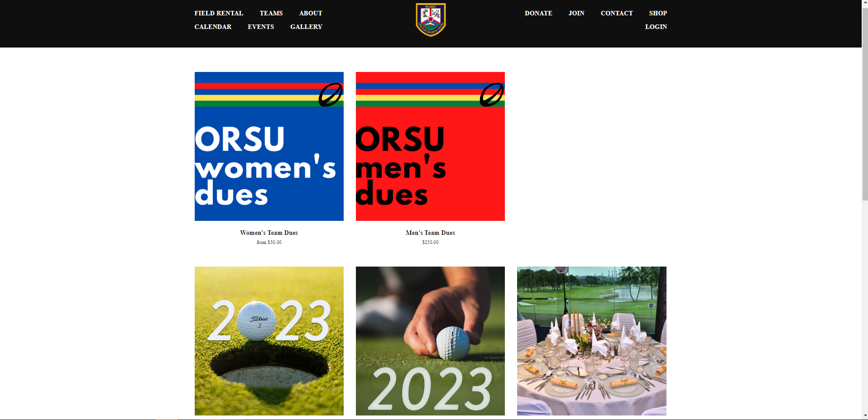868x420 pixels.
Task: Click the Donate link
Action: [x=538, y=13]
